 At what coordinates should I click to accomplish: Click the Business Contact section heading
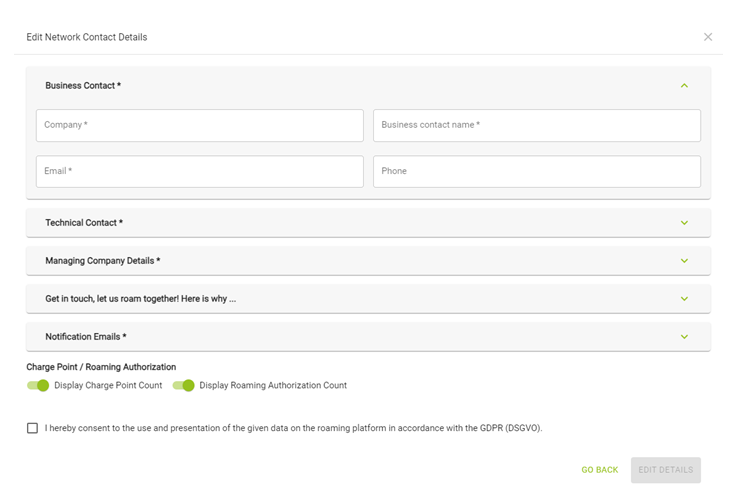83,85
